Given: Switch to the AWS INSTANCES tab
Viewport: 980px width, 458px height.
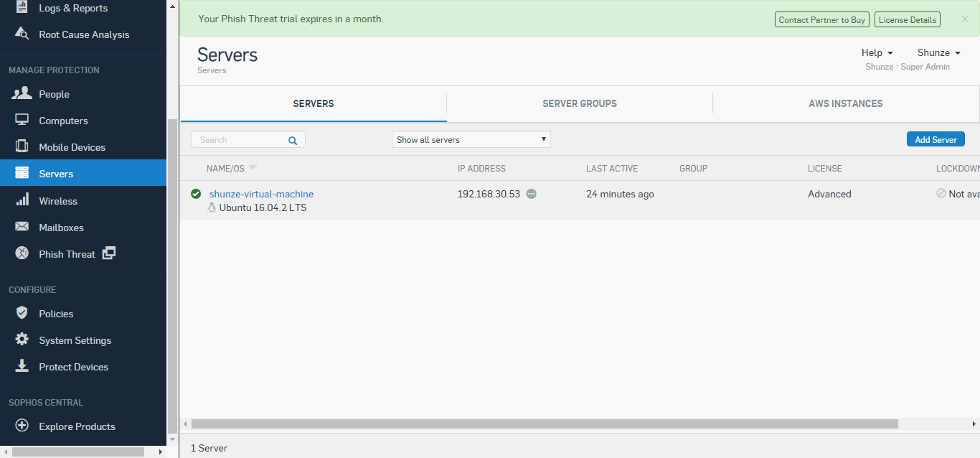Looking at the screenshot, I should pyautogui.click(x=846, y=103).
